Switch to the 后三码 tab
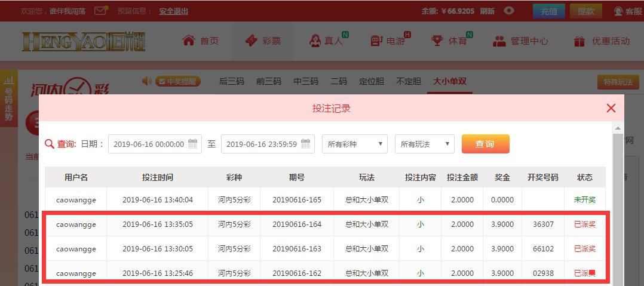 232,81
